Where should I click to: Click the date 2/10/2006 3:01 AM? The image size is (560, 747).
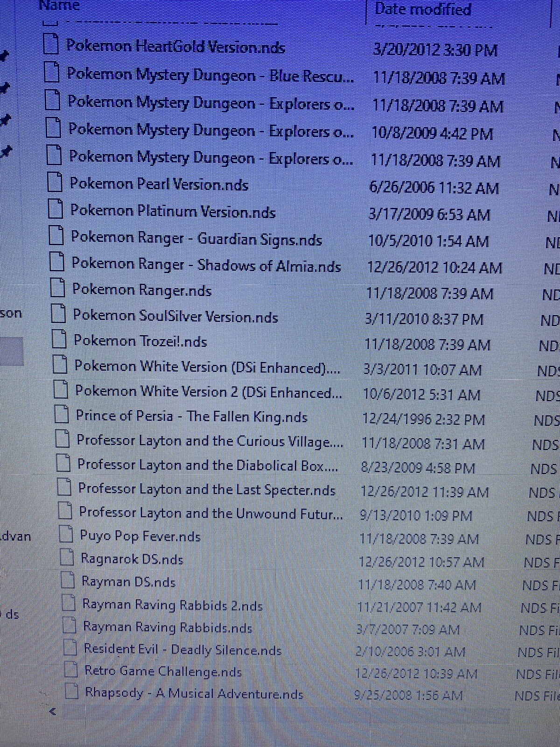click(x=411, y=651)
